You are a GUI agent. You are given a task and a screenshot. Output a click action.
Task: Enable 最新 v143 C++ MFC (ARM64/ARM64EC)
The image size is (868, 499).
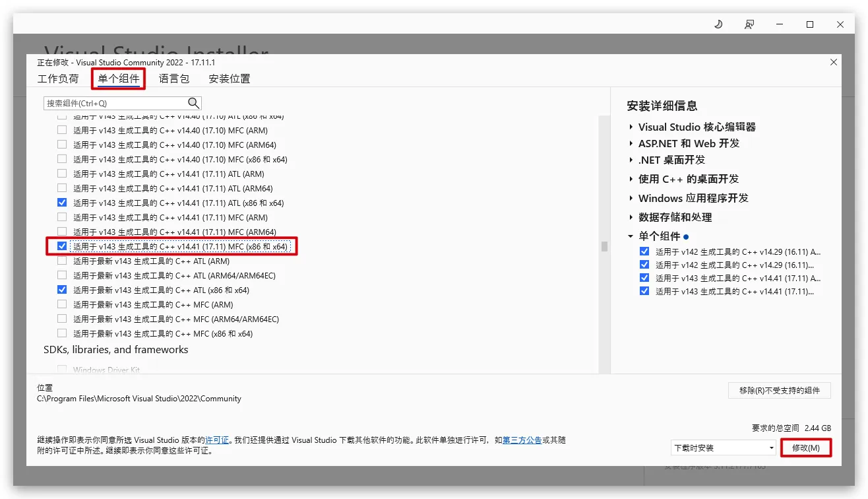pos(62,319)
